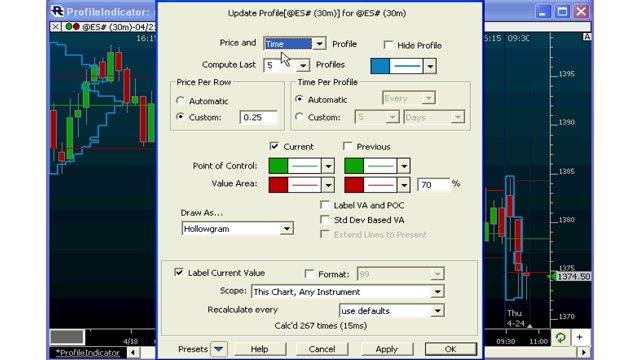Open Recalculate every dropdown
This screenshot has width=640, height=360.
point(437,311)
